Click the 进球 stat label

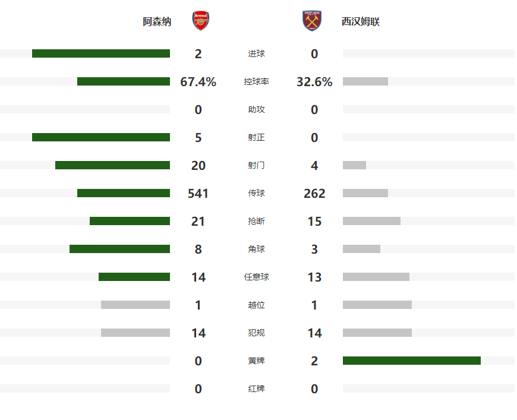(x=257, y=54)
